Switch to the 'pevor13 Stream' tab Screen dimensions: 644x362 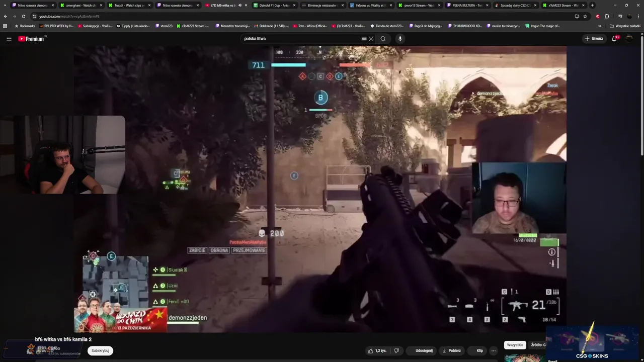(x=419, y=5)
